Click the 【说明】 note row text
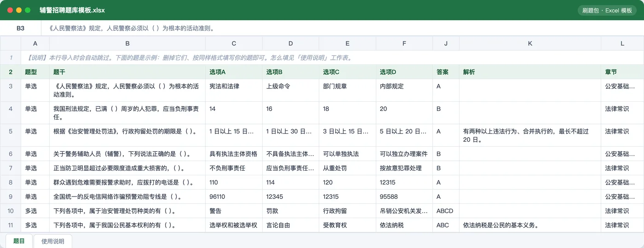The height and width of the screenshot is (248, 644). click(x=189, y=58)
